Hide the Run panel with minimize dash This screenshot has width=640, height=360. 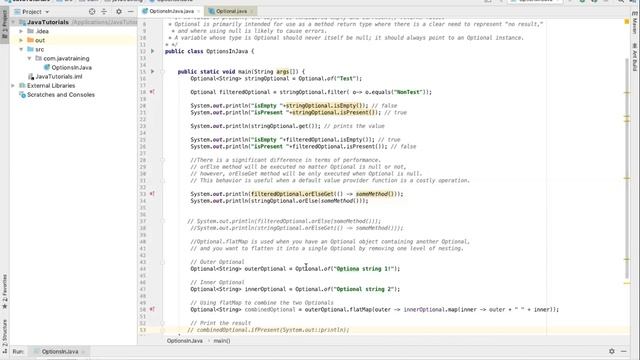(x=624, y=351)
